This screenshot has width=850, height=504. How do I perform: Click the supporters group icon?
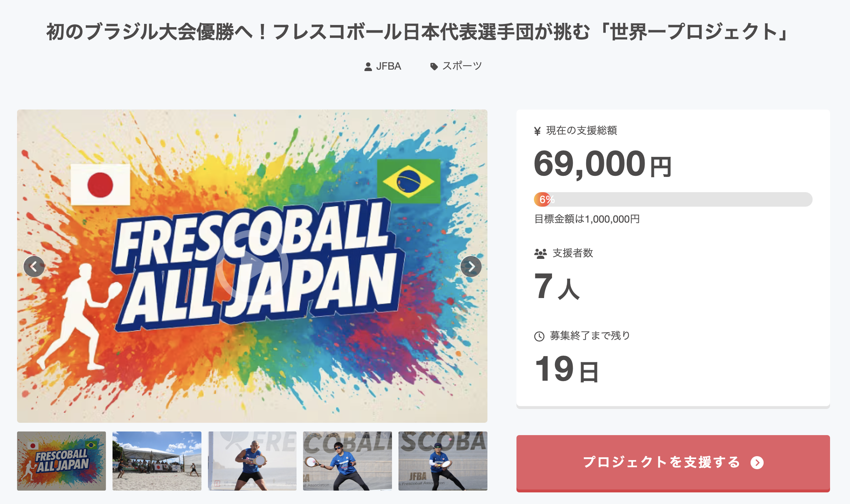pyautogui.click(x=540, y=253)
